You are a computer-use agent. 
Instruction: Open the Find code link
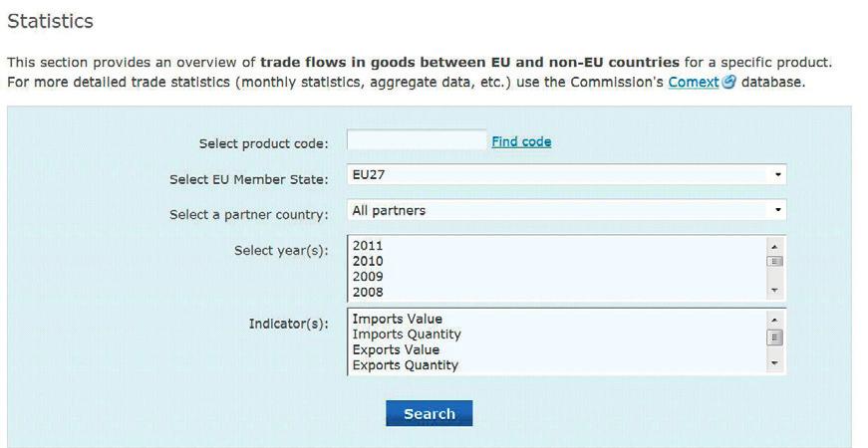point(521,141)
